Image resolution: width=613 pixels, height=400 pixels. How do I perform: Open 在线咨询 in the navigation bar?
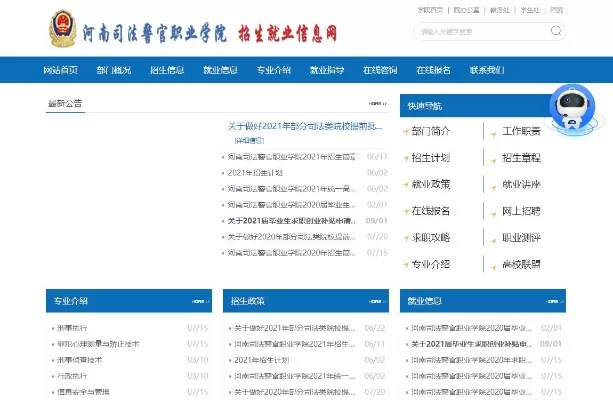pyautogui.click(x=380, y=70)
